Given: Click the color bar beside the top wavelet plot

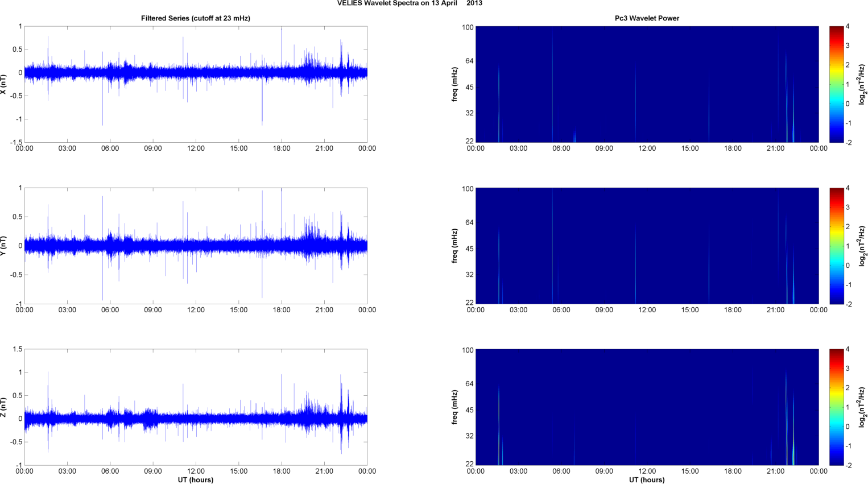Looking at the screenshot, I should pyautogui.click(x=836, y=84).
